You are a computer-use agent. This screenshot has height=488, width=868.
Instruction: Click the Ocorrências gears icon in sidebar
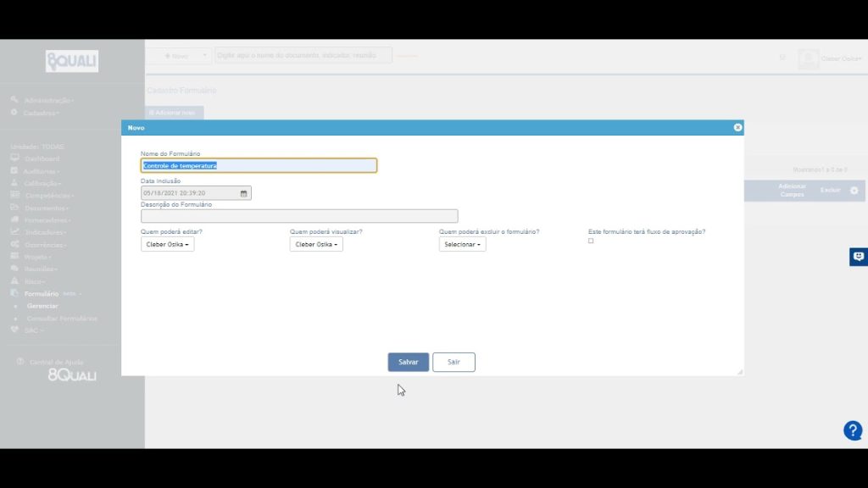(14, 245)
